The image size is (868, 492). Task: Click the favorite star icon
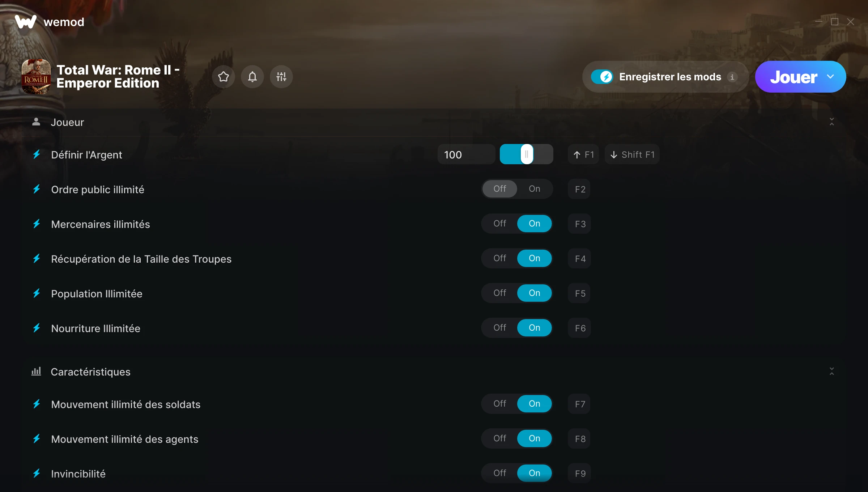pyautogui.click(x=224, y=77)
